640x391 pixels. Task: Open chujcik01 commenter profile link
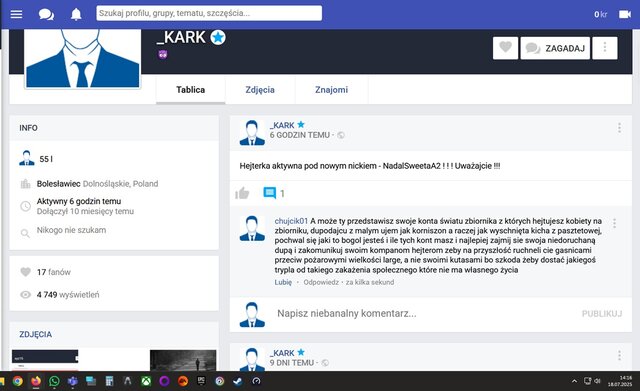(x=291, y=221)
